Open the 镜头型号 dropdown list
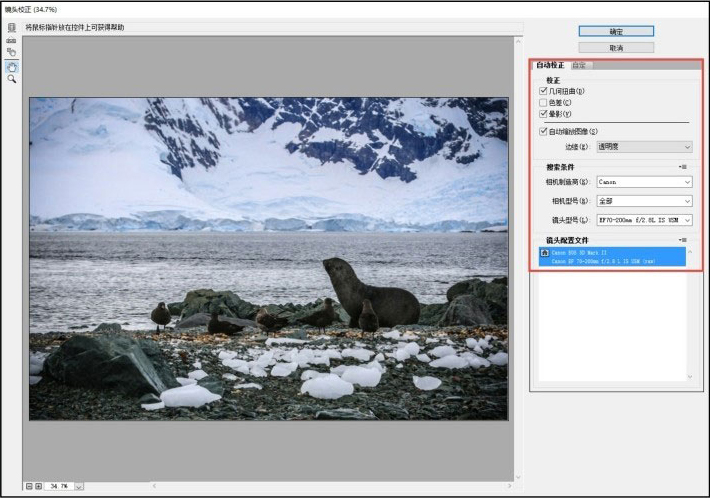710x498 pixels. pos(644,219)
